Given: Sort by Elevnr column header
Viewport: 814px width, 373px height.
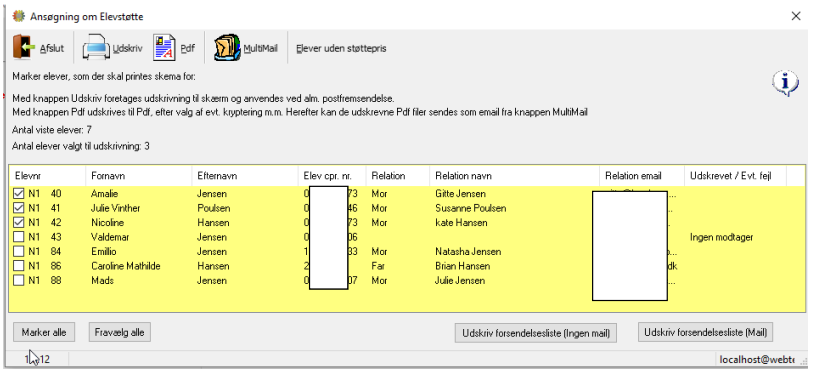Looking at the screenshot, I should pos(47,176).
